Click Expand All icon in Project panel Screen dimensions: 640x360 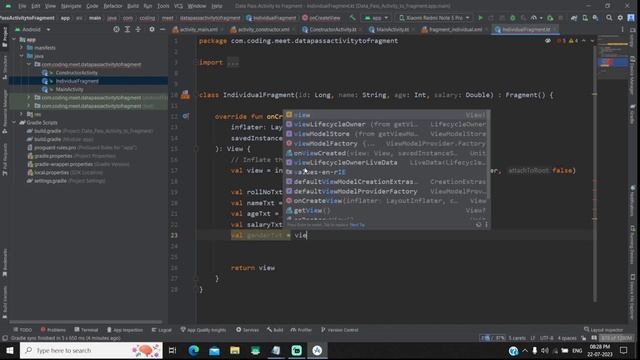click(127, 29)
